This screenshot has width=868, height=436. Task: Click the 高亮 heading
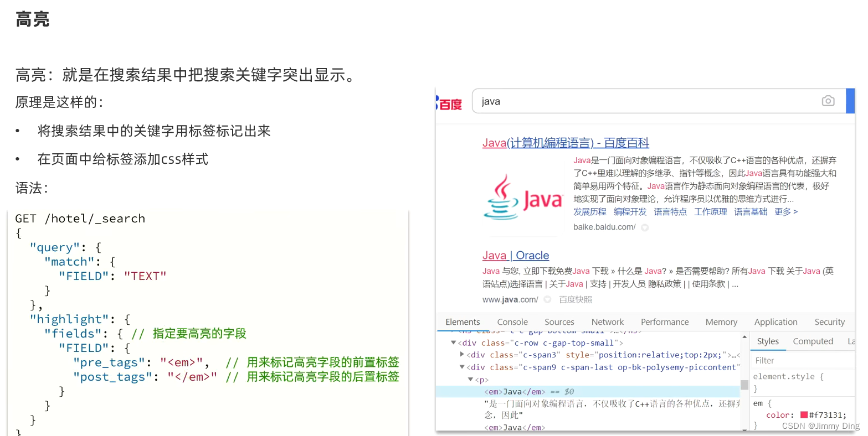coord(33,19)
